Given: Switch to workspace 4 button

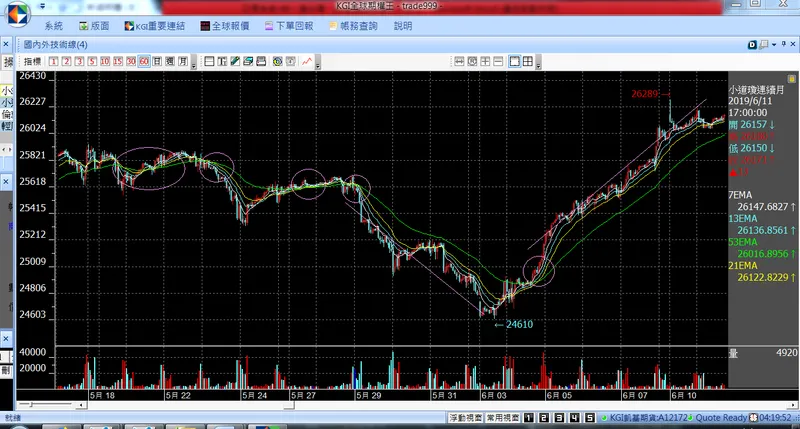Looking at the screenshot, I should click(574, 418).
